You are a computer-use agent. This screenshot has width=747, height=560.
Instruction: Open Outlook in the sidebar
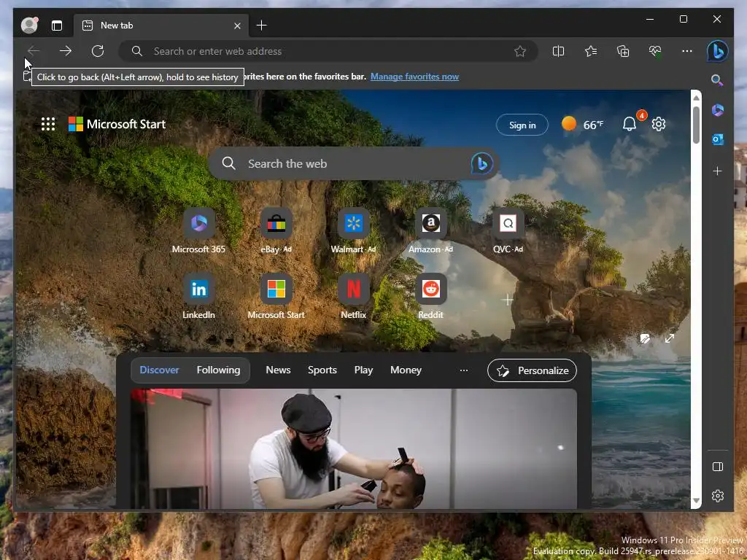718,139
